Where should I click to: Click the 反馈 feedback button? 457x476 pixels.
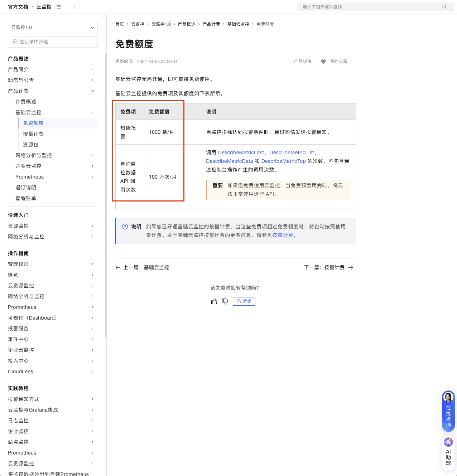(244, 301)
